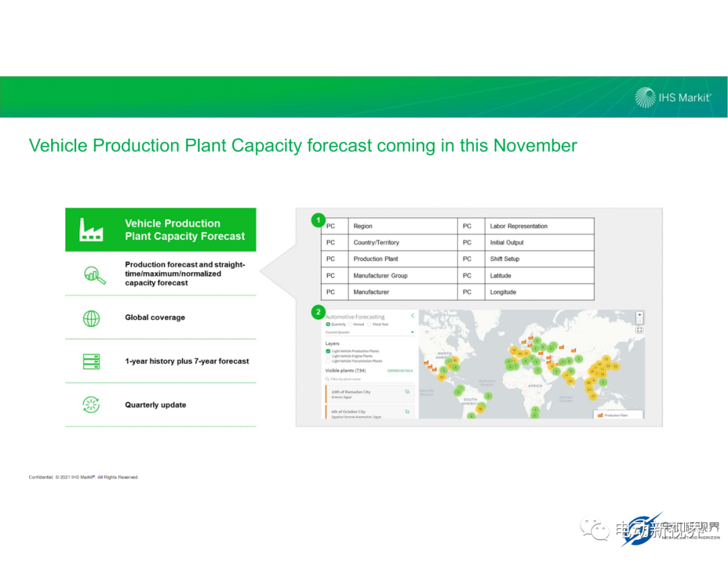Image resolution: width=728 pixels, height=562 pixels.
Task: Toggle fullscreen map view
Action: 639,330
